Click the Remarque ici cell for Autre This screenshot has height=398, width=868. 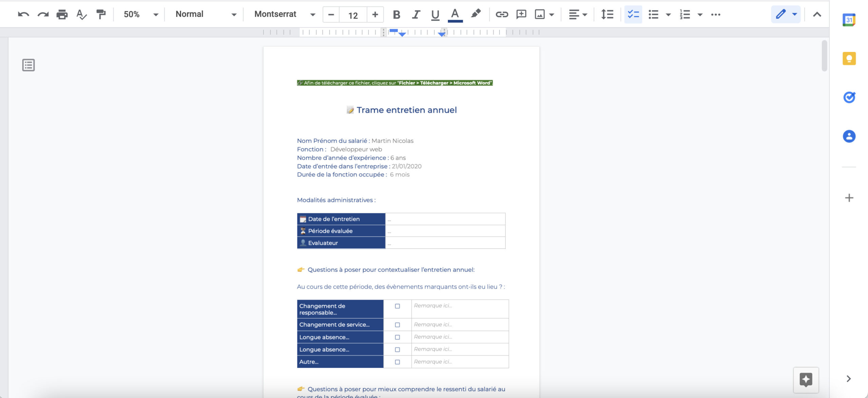460,362
